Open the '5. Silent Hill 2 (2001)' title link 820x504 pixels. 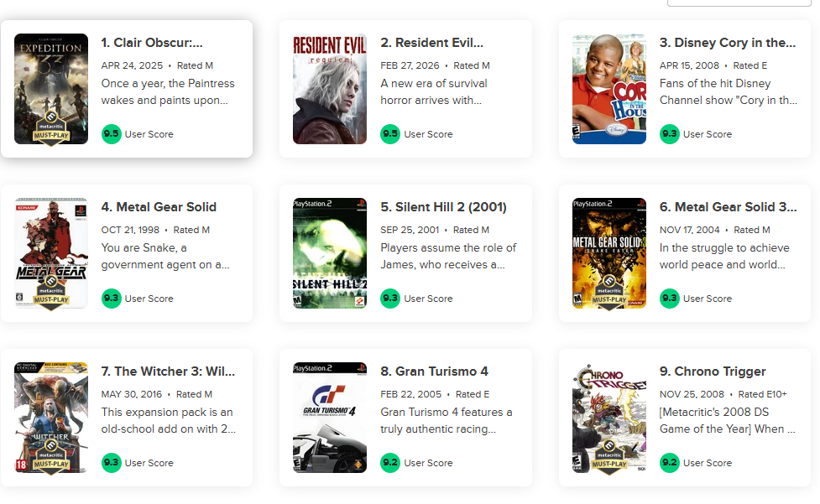[443, 207]
